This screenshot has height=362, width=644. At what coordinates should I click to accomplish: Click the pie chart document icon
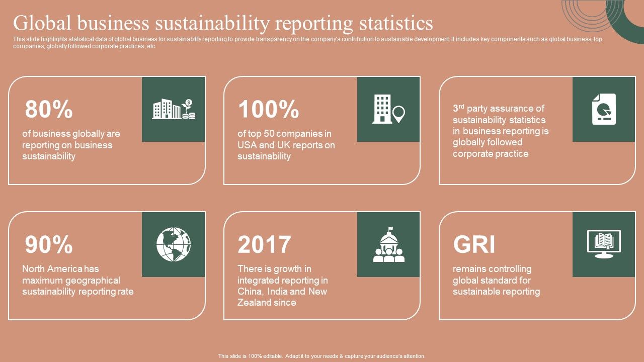coord(604,109)
